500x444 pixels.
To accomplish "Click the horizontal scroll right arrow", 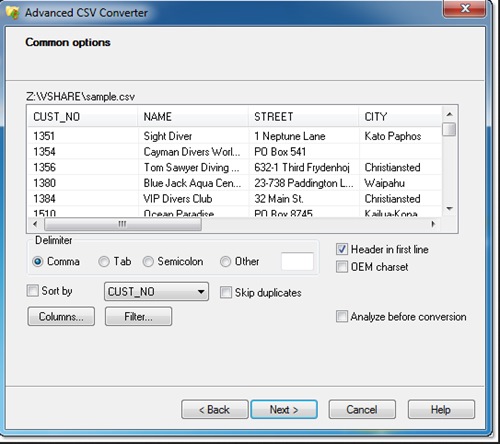I will tap(433, 224).
